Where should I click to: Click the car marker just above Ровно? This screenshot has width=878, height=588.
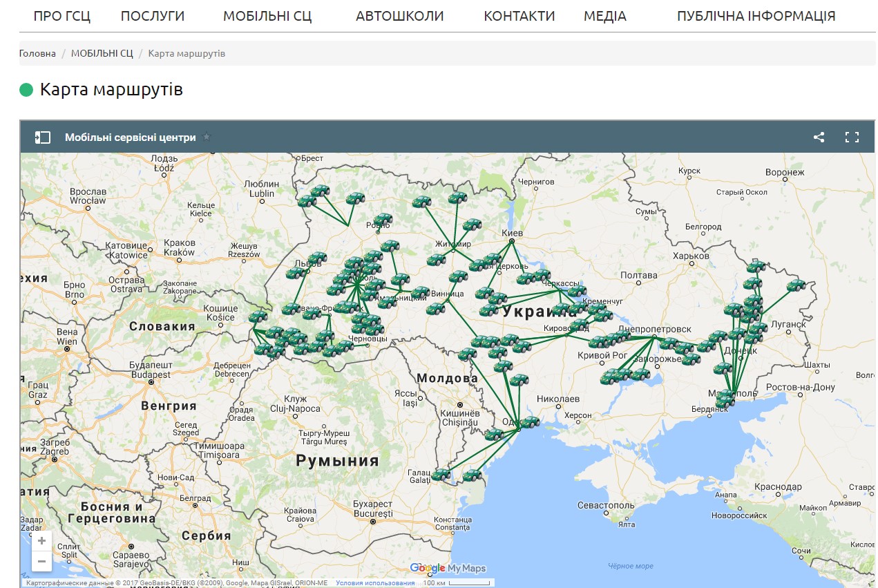coord(383,219)
